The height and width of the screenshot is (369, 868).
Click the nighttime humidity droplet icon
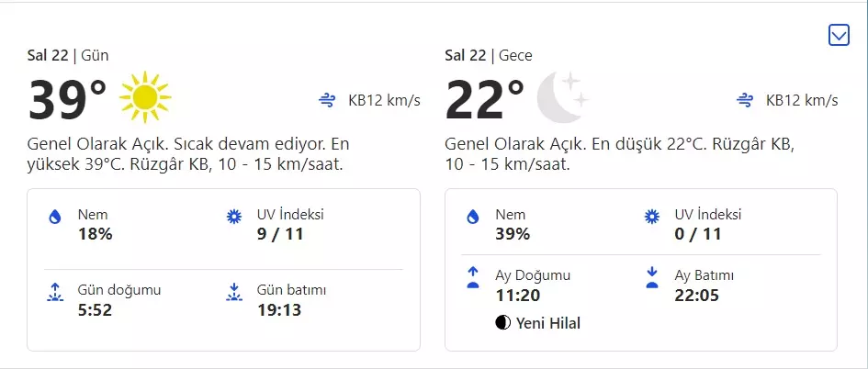[x=473, y=217]
